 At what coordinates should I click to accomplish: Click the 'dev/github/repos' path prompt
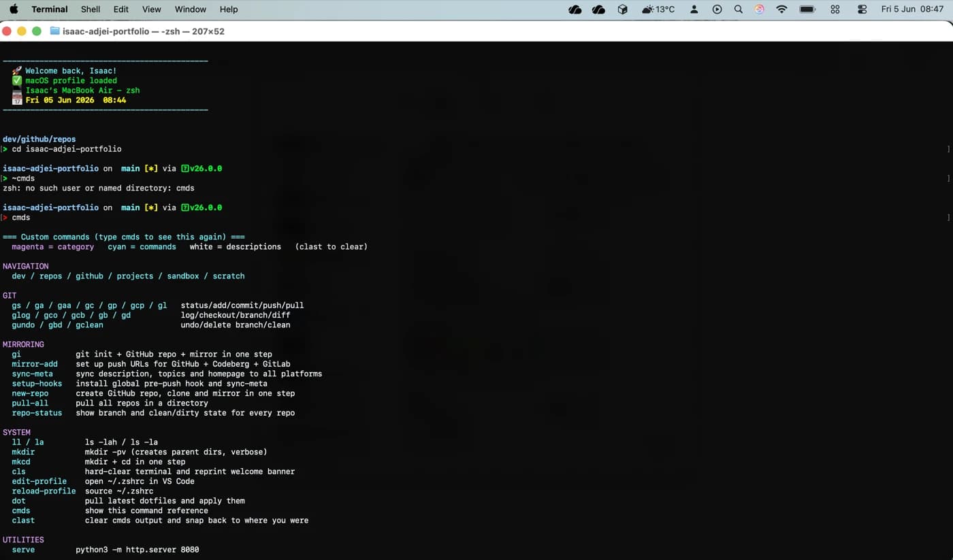39,139
